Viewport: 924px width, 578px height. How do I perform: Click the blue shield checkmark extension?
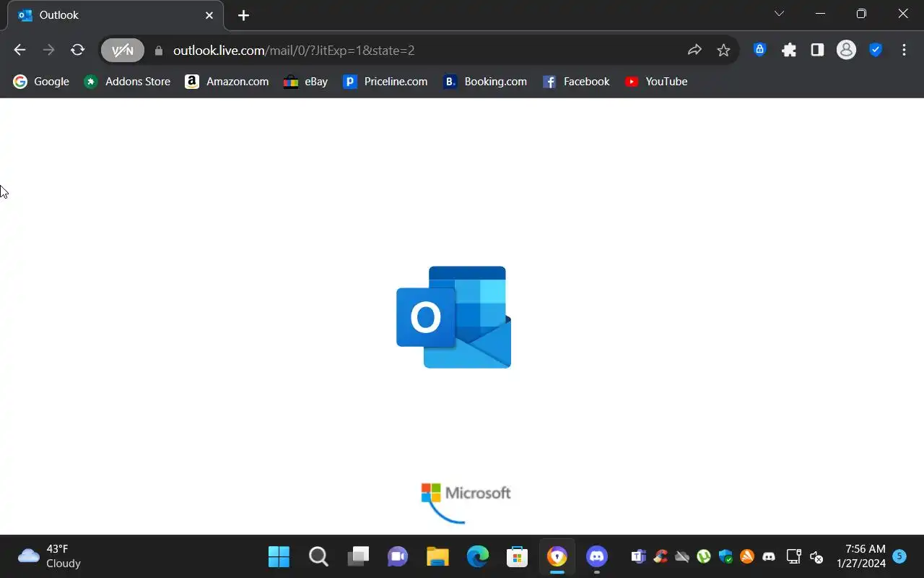(x=876, y=50)
